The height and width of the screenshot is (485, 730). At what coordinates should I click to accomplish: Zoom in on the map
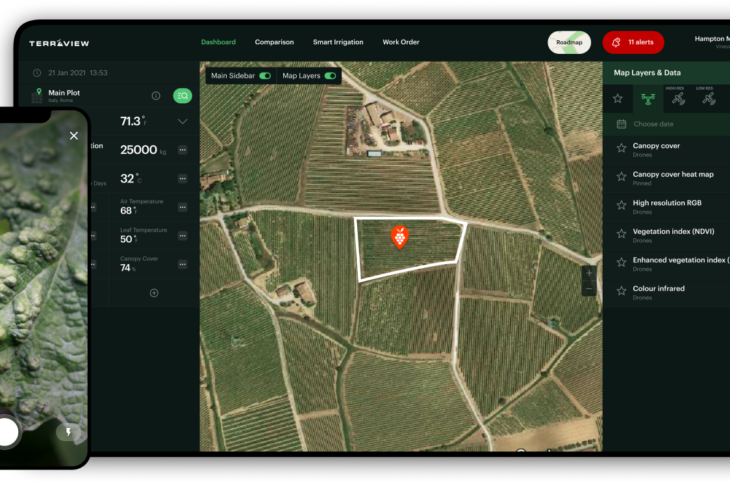(589, 273)
